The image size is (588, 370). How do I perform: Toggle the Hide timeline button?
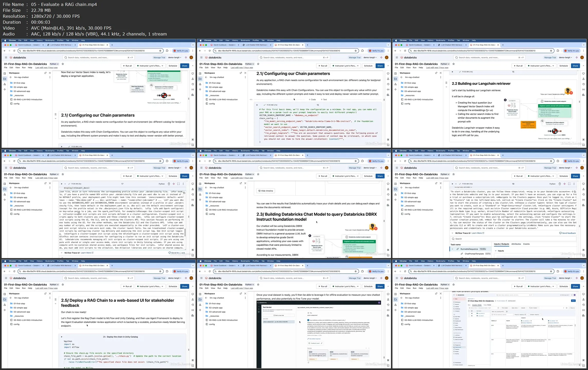pyautogui.click(x=266, y=191)
